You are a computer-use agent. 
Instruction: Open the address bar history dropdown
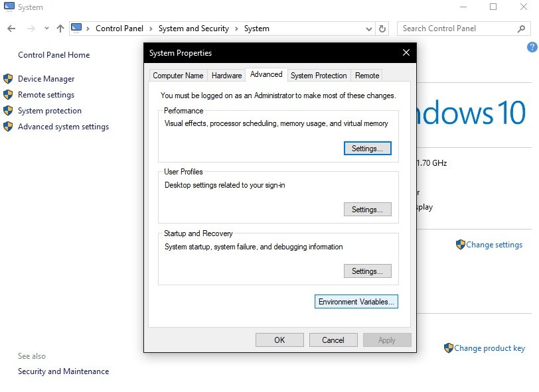(x=369, y=29)
